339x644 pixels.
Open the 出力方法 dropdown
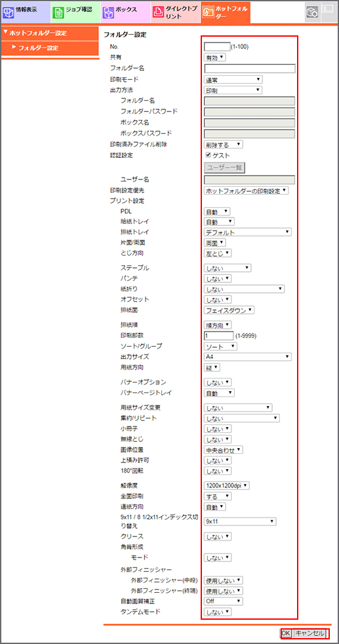pyautogui.click(x=233, y=90)
